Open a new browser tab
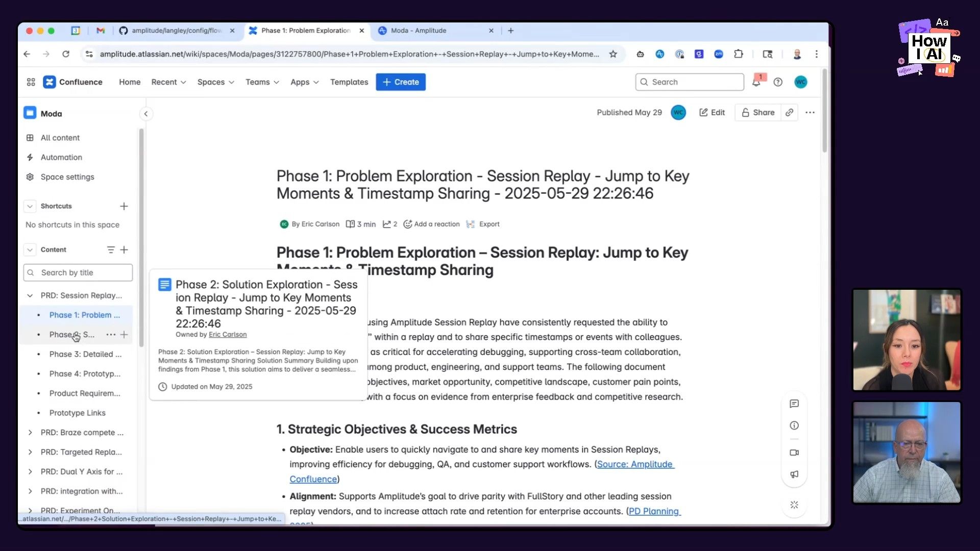 coord(510,31)
